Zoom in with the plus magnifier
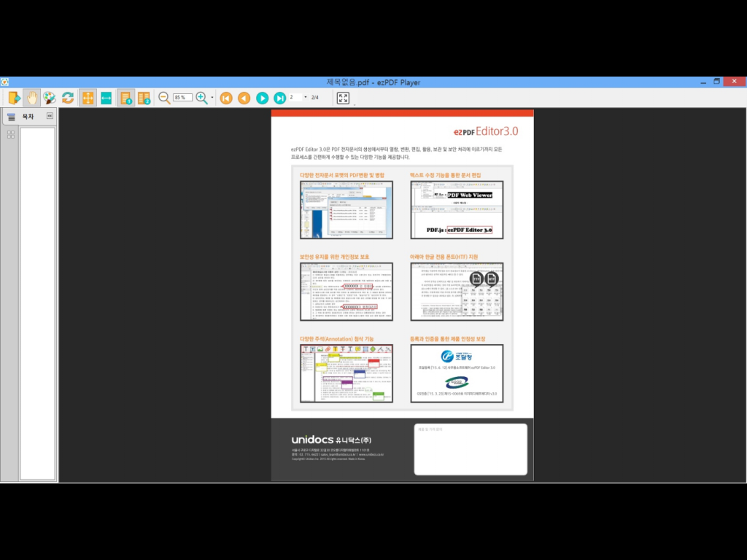The width and height of the screenshot is (747, 560). 201,98
